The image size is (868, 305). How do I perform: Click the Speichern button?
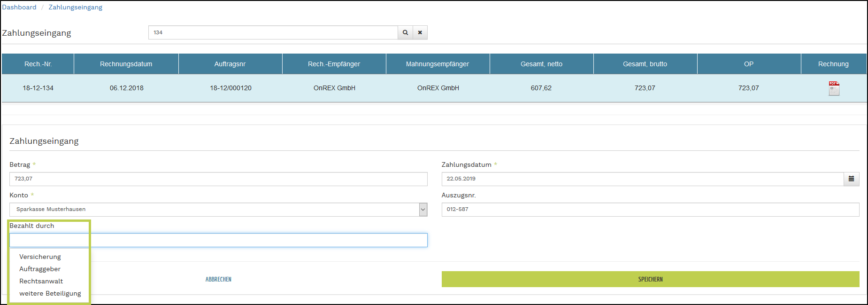tap(650, 279)
